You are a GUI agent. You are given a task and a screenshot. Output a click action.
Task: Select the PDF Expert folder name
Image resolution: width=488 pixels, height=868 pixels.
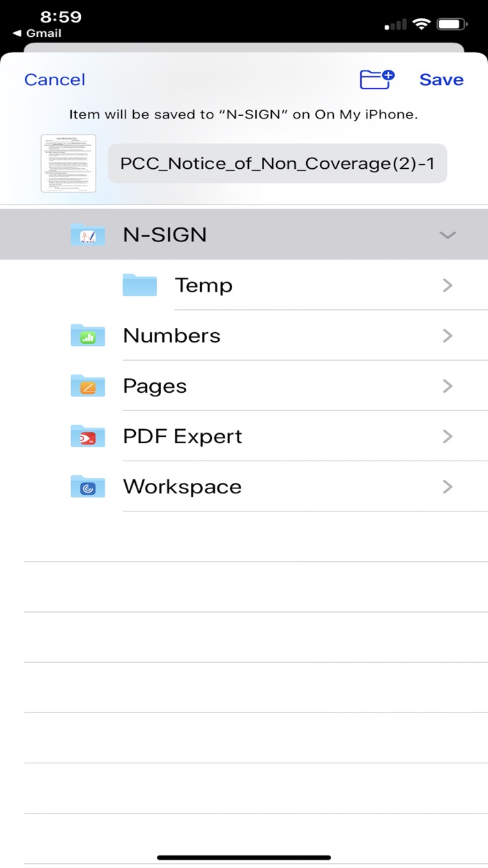[x=183, y=437]
